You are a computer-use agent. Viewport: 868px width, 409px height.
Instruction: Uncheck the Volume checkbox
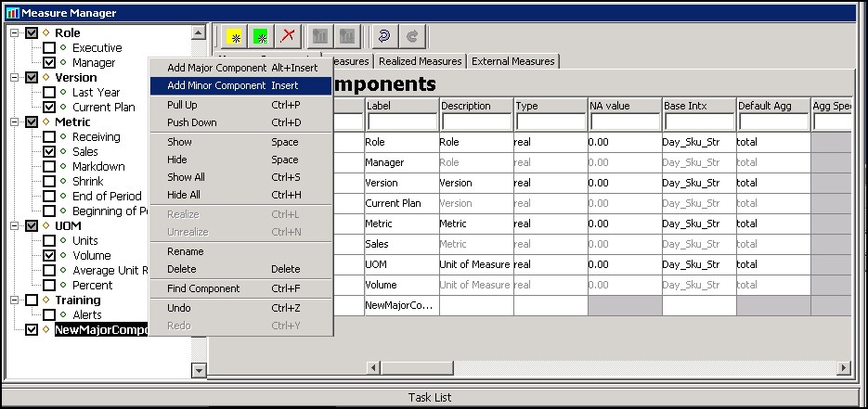[49, 255]
